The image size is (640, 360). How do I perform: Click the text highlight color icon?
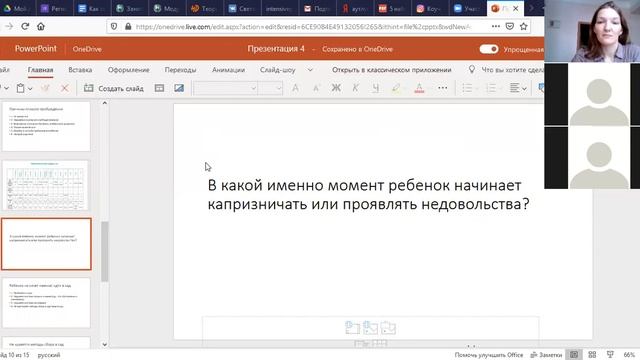(396, 88)
